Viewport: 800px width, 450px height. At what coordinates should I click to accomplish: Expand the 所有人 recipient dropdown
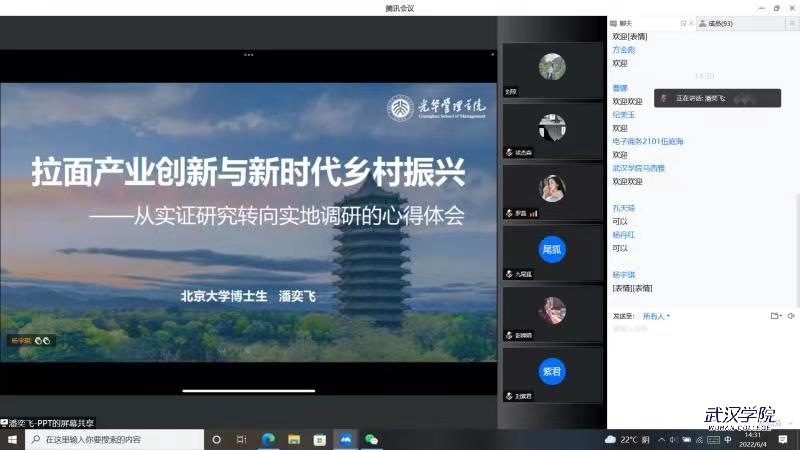tap(656, 316)
